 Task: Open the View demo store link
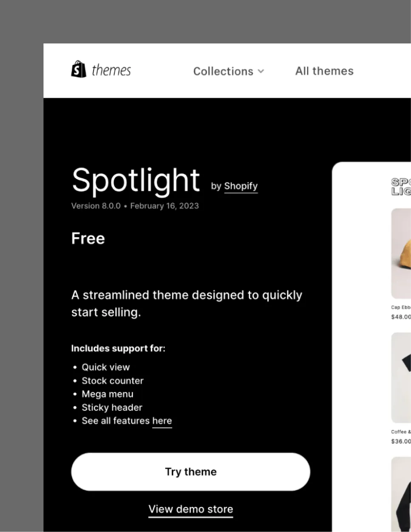click(x=191, y=509)
